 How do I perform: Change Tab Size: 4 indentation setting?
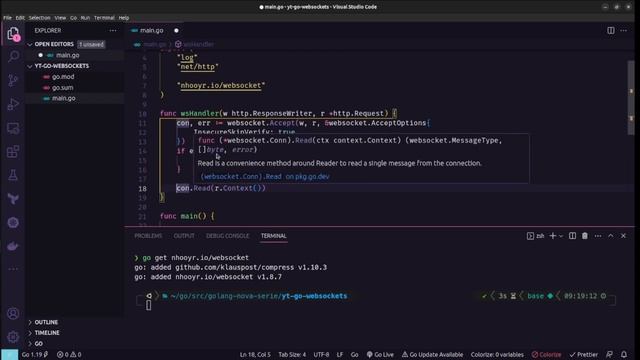[x=292, y=355]
